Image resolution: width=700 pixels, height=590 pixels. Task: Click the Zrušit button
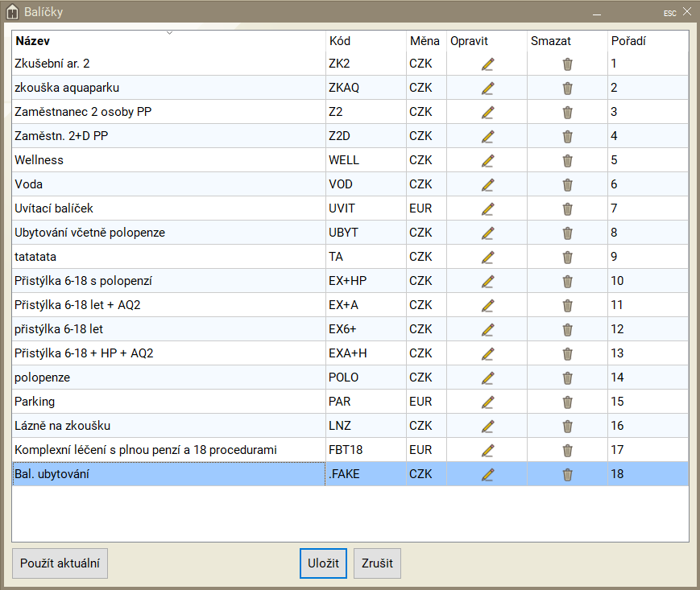coord(377,563)
